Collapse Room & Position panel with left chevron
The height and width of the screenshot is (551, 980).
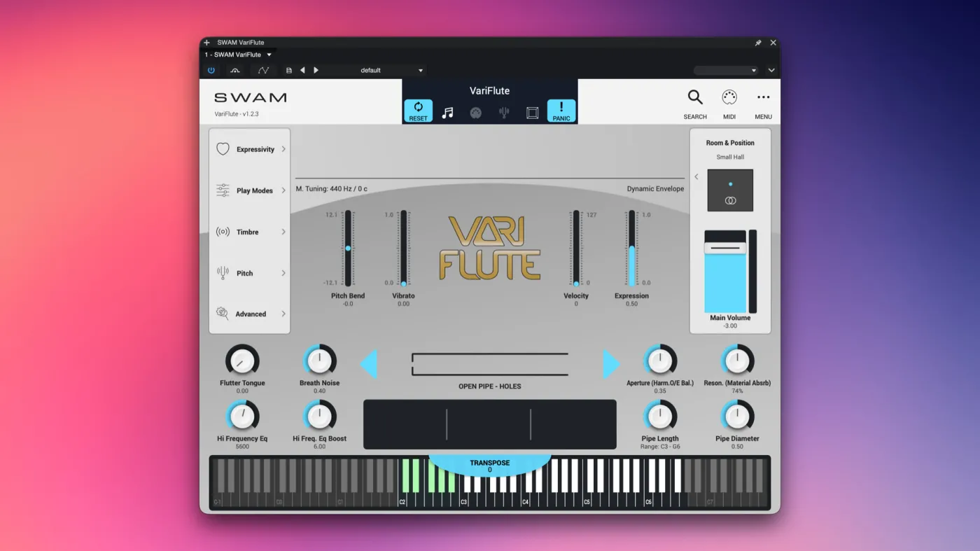click(696, 177)
